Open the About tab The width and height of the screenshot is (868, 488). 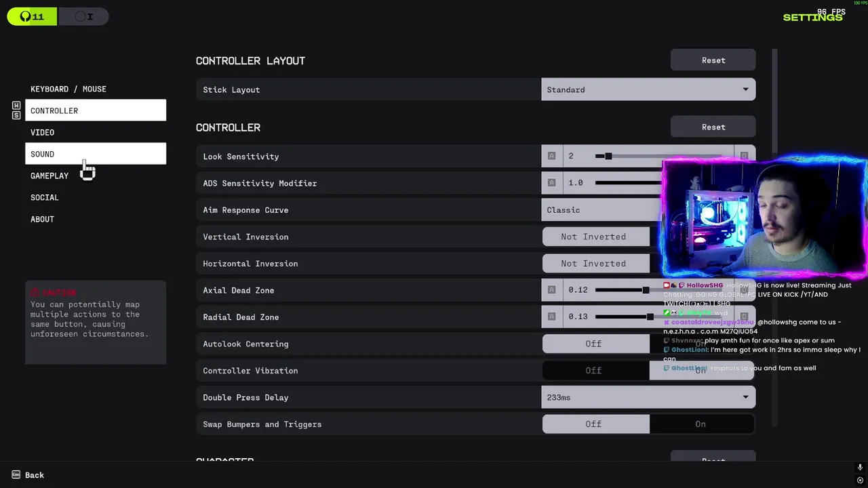coord(96,219)
